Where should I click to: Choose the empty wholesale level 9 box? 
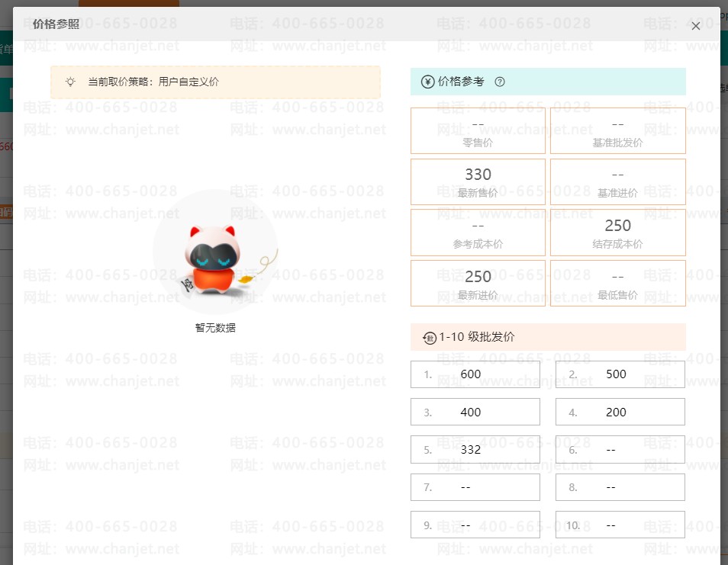click(475, 525)
